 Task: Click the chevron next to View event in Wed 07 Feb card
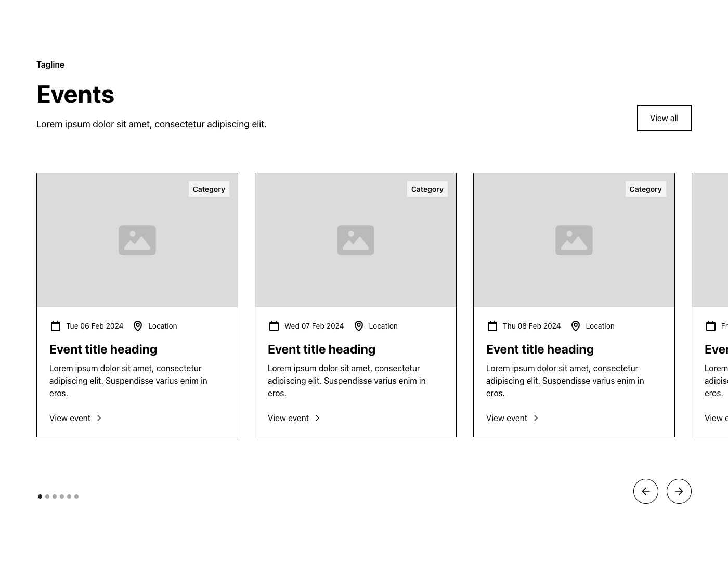click(318, 418)
